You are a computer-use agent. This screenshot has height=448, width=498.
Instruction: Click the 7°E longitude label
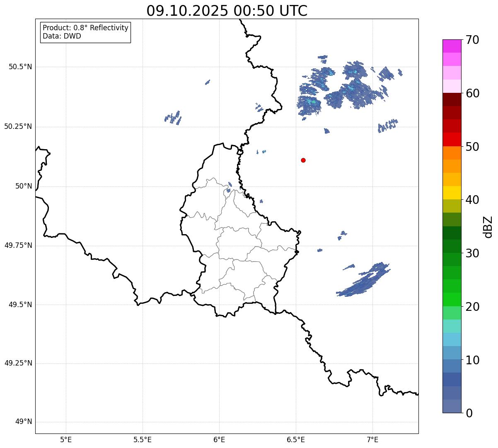click(372, 439)
